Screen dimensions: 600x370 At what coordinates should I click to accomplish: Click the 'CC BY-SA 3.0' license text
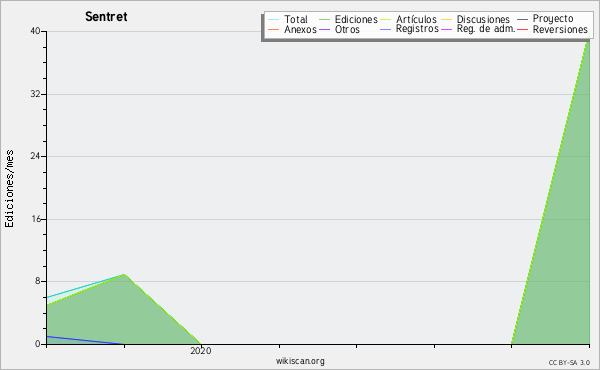coord(569,363)
